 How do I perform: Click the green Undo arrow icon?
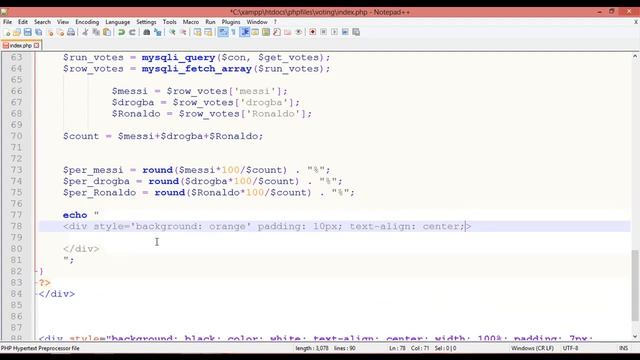[121, 32]
